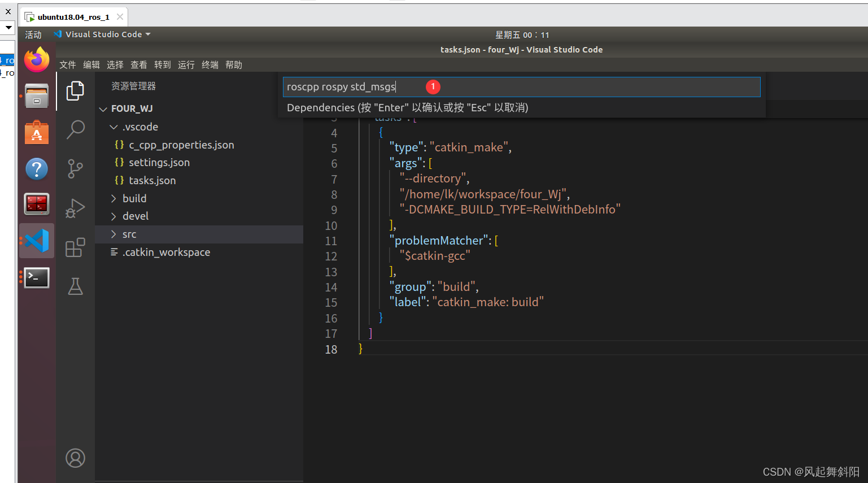Open the Run and Debug view
This screenshot has height=483, width=868.
(75, 208)
